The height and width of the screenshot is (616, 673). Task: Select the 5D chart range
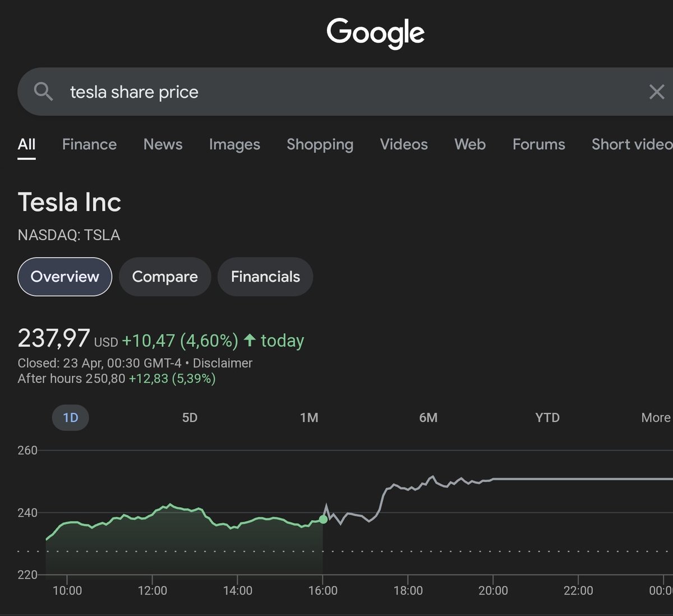coord(190,417)
